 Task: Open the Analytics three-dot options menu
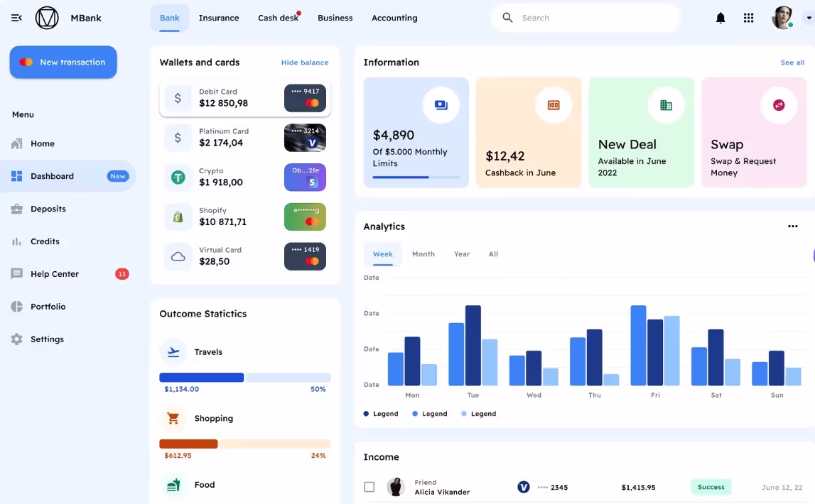[x=792, y=226]
